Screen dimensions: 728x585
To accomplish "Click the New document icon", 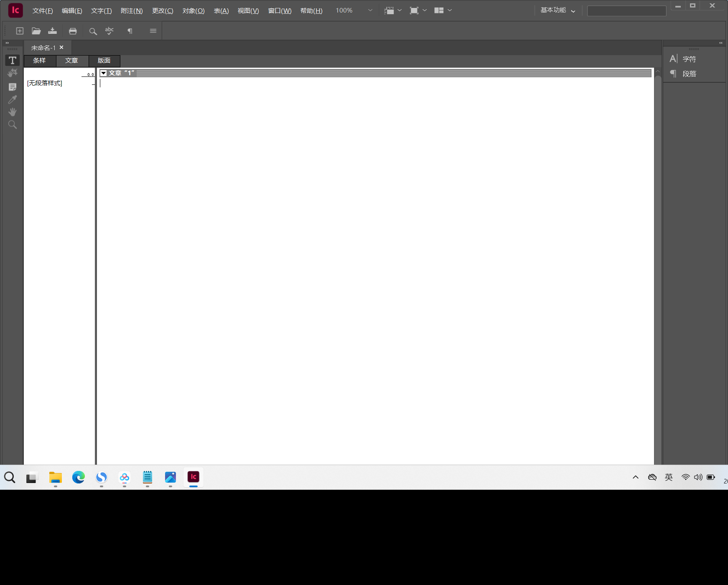I will pyautogui.click(x=20, y=31).
